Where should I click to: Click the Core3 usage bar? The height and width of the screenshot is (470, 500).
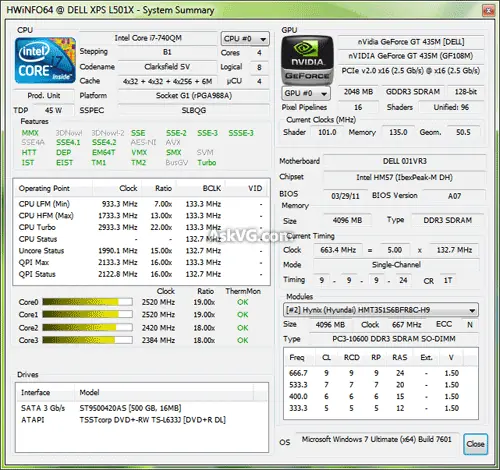(x=87, y=340)
